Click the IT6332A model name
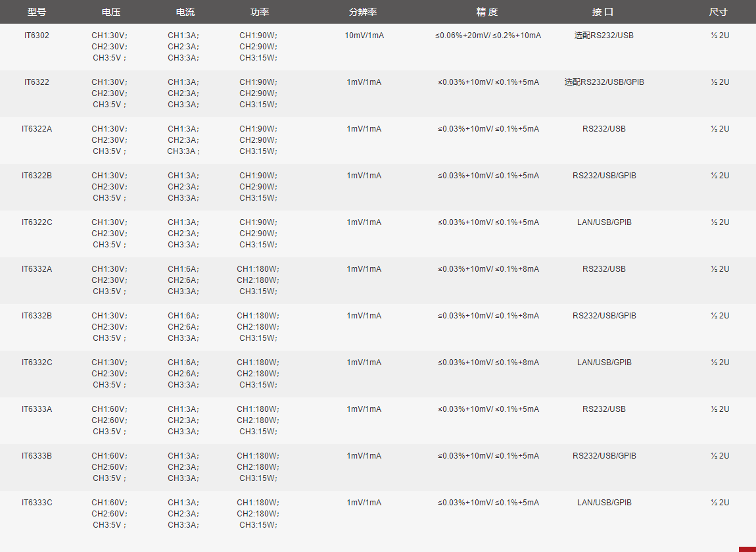The image size is (756, 552). pyautogui.click(x=37, y=269)
